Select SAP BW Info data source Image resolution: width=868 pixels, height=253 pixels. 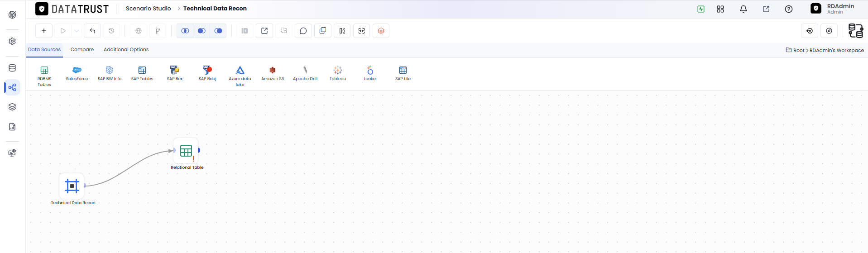(x=110, y=73)
